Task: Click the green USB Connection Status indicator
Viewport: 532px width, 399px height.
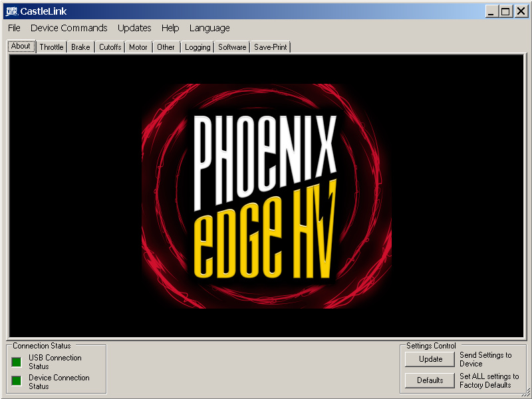Action: (17, 362)
